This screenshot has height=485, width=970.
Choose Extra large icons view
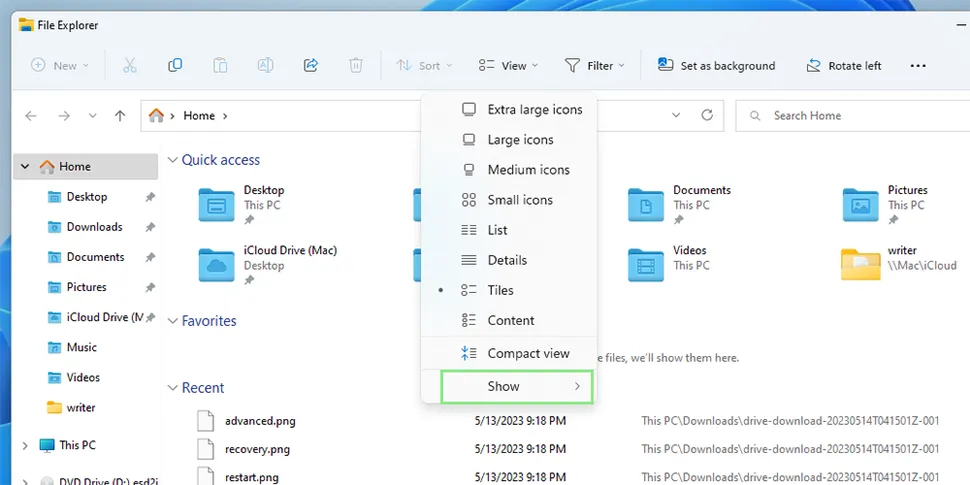click(509, 109)
